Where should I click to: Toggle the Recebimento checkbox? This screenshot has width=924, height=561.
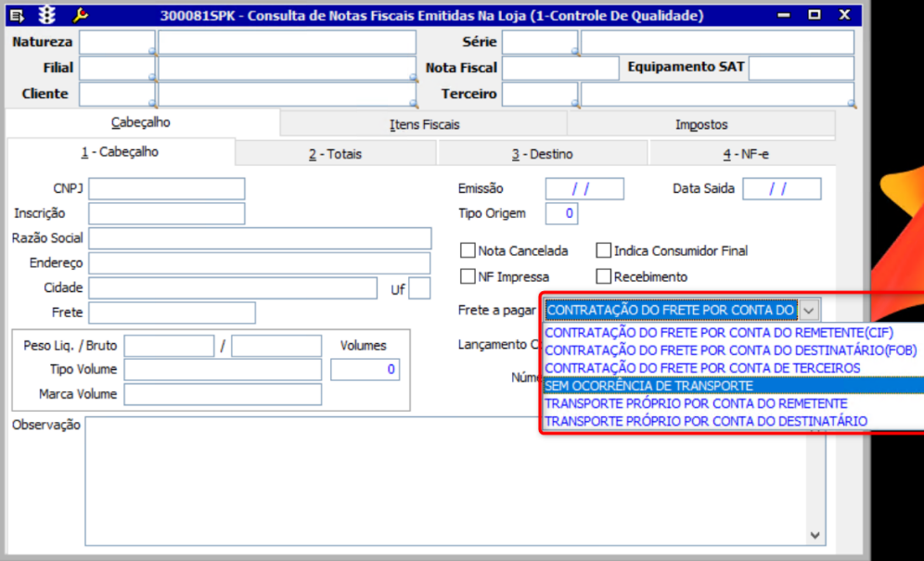[603, 275]
